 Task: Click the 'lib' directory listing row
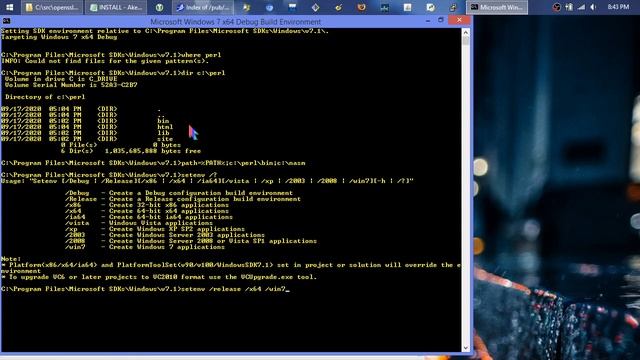(85, 133)
